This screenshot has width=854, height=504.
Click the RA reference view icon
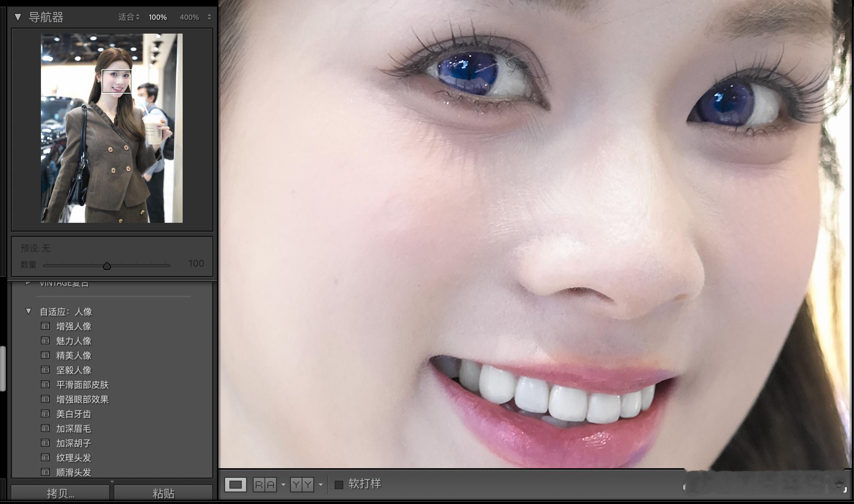coord(264,485)
